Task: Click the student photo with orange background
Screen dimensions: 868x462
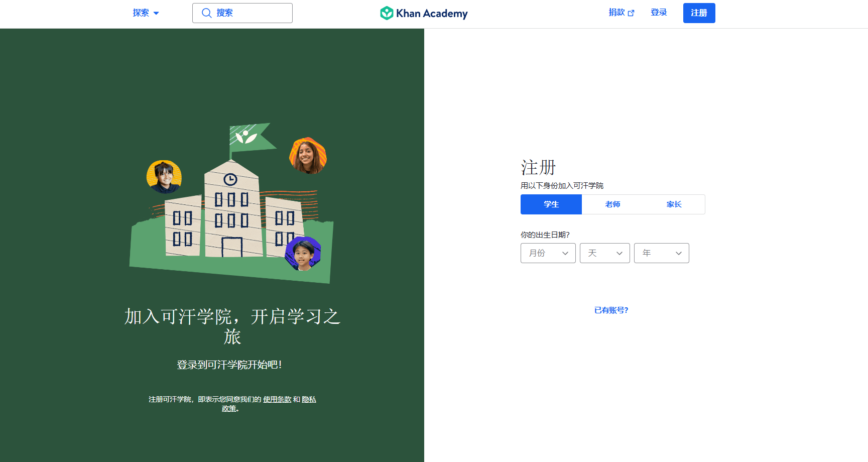Action: coord(308,156)
